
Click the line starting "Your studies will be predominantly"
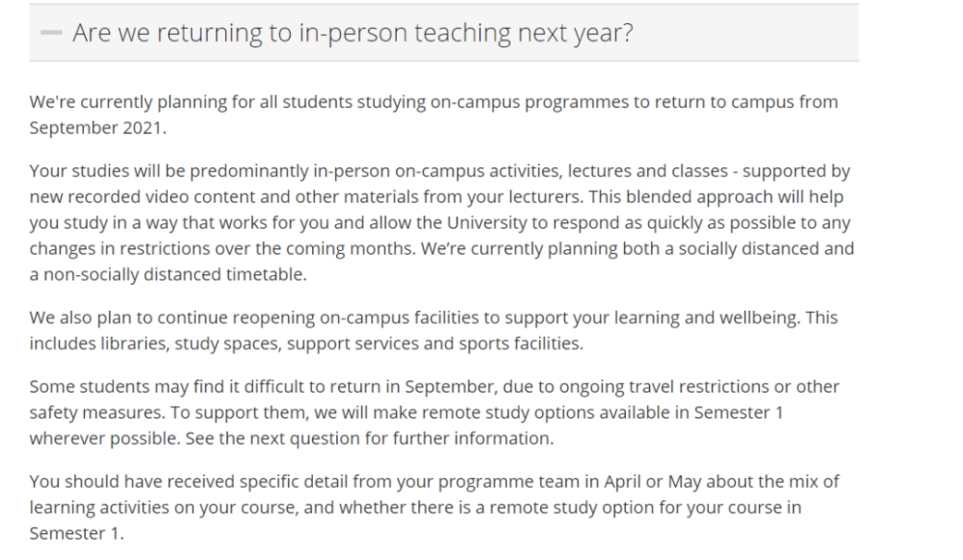click(440, 170)
